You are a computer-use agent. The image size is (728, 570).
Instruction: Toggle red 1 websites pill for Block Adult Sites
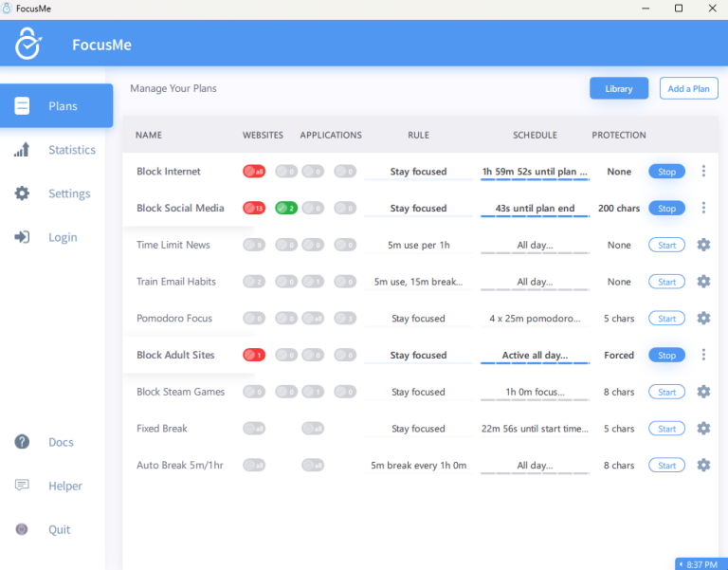click(254, 355)
